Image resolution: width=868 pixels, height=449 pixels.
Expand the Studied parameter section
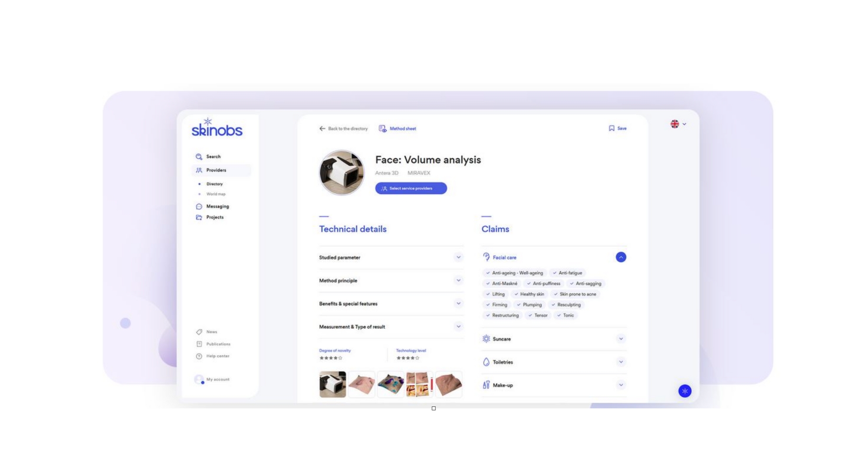pos(458,257)
